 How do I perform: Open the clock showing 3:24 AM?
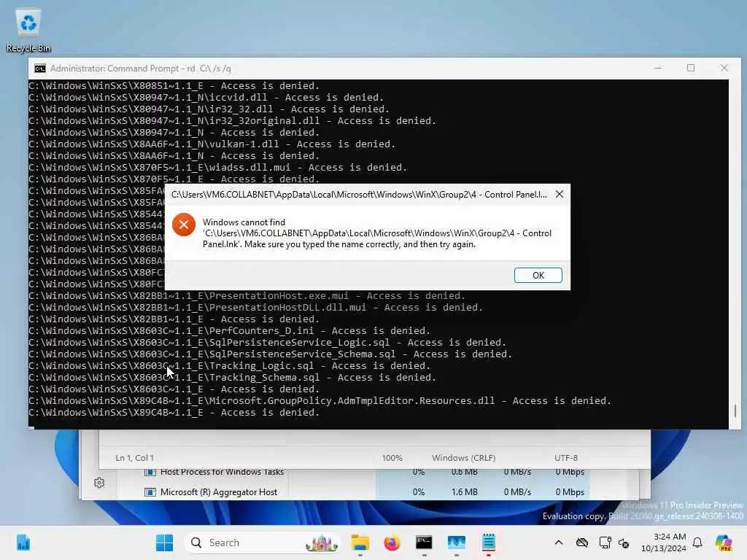point(664,542)
